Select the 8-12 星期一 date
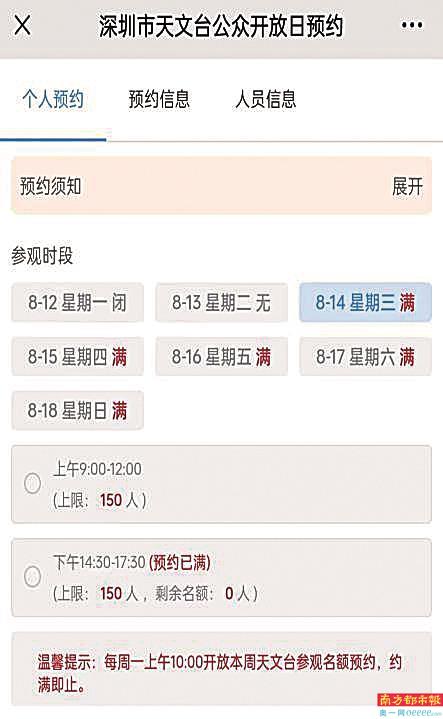This screenshot has height=719, width=443. click(78, 303)
